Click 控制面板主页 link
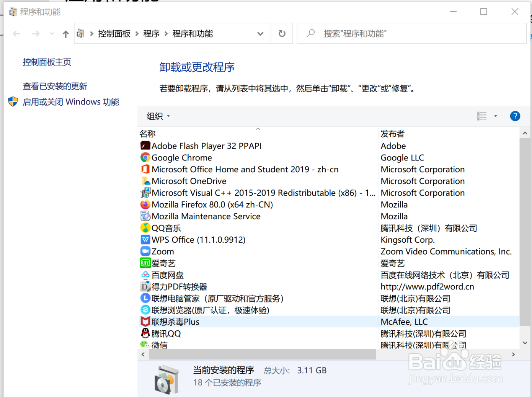This screenshot has height=397, width=532. pyautogui.click(x=47, y=62)
